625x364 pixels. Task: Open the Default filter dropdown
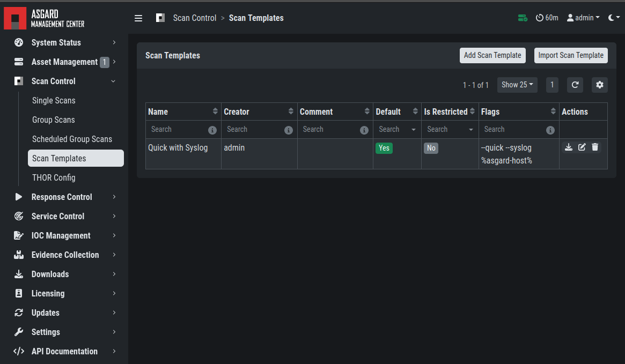(x=397, y=129)
